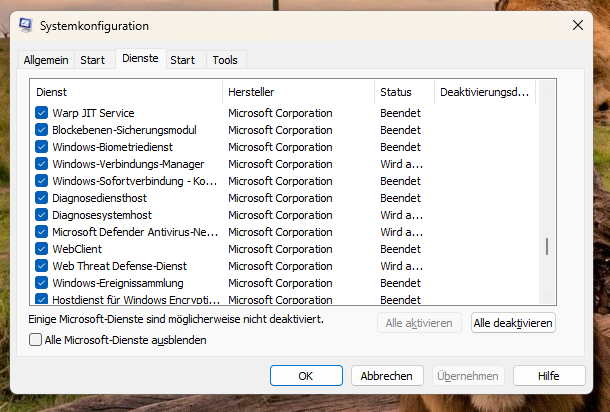Close the Systemkonfiguration dialog
Viewport: 610px width, 412px height.
tap(578, 25)
